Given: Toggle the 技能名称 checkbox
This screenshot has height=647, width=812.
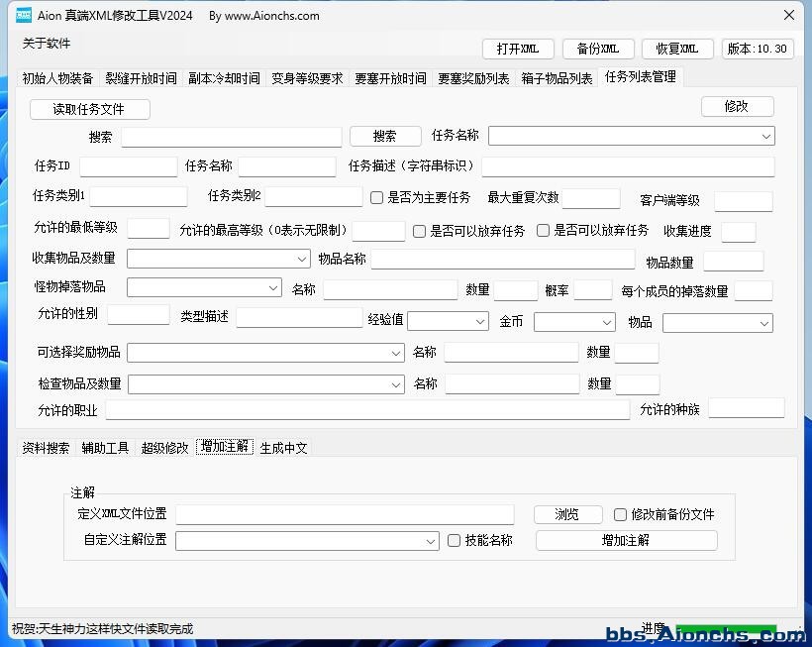Looking at the screenshot, I should coord(454,541).
